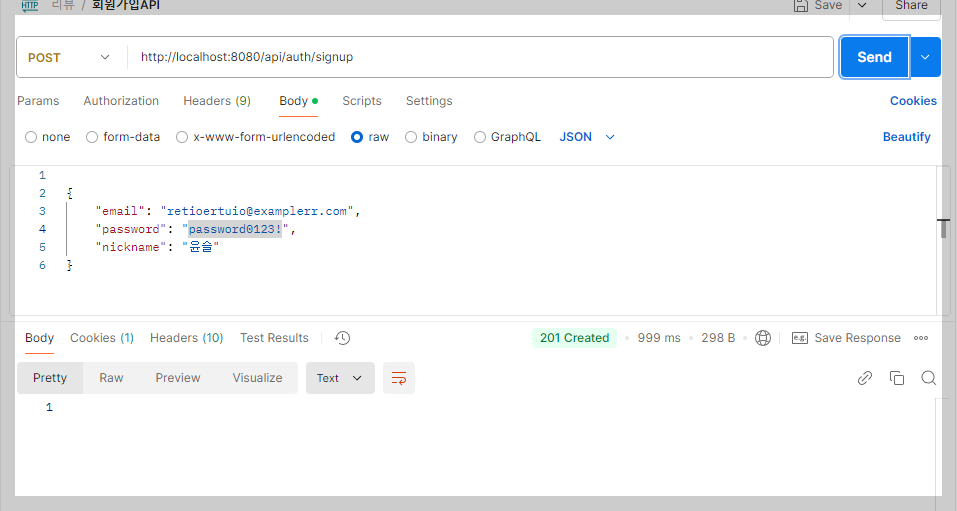Click the "email" key in editor

point(120,211)
